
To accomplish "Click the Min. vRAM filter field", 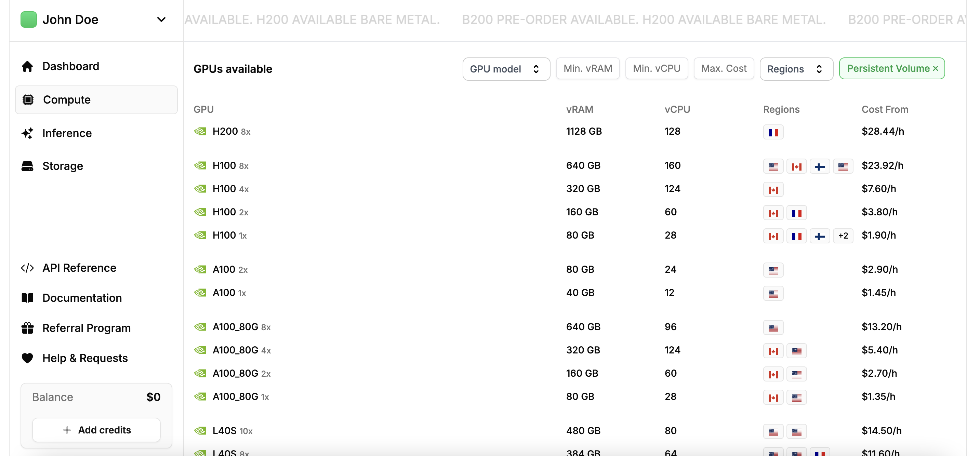I will pos(587,68).
